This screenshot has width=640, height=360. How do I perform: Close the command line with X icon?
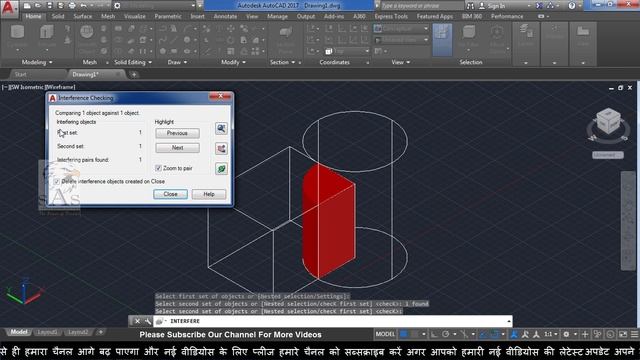click(x=138, y=321)
